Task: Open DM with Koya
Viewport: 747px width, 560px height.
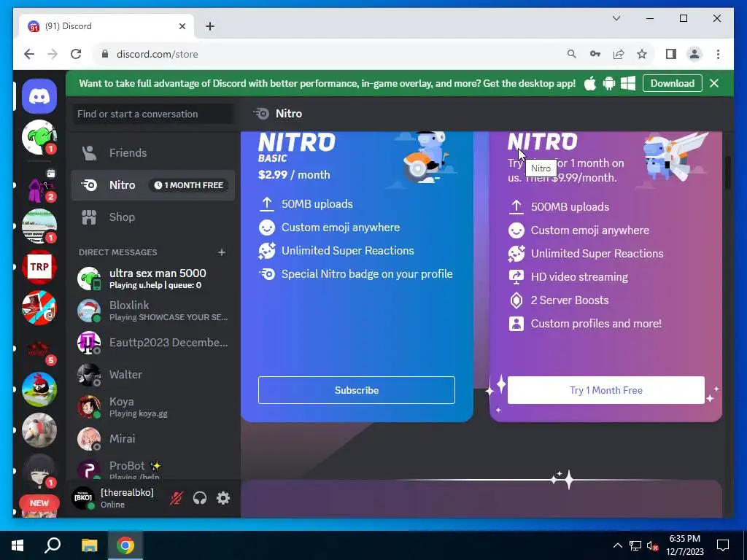Action: click(153, 407)
